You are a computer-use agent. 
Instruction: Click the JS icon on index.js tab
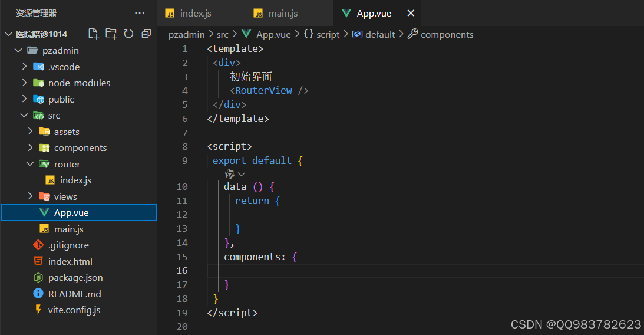(x=170, y=14)
